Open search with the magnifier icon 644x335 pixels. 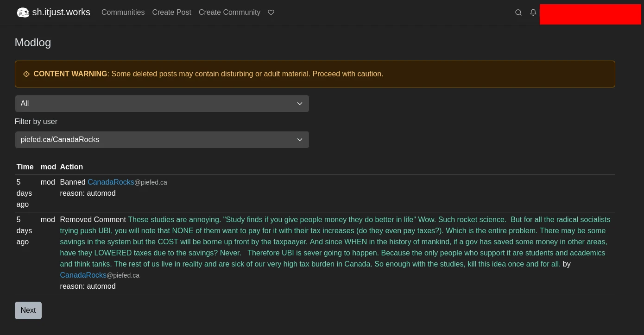pos(518,12)
